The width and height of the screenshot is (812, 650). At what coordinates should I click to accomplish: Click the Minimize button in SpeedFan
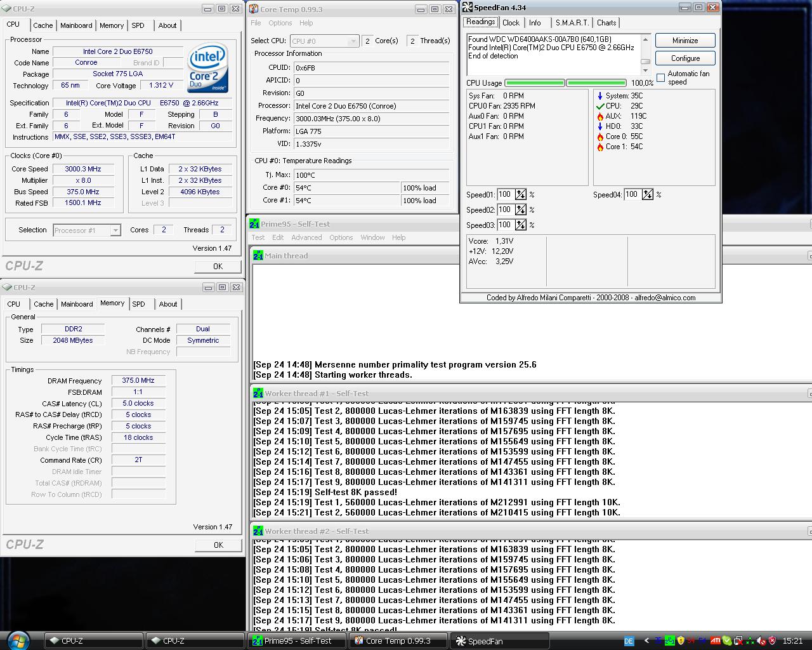[685, 40]
